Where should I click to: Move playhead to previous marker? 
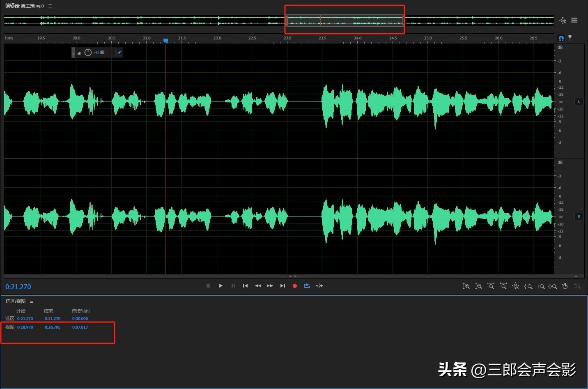point(245,286)
